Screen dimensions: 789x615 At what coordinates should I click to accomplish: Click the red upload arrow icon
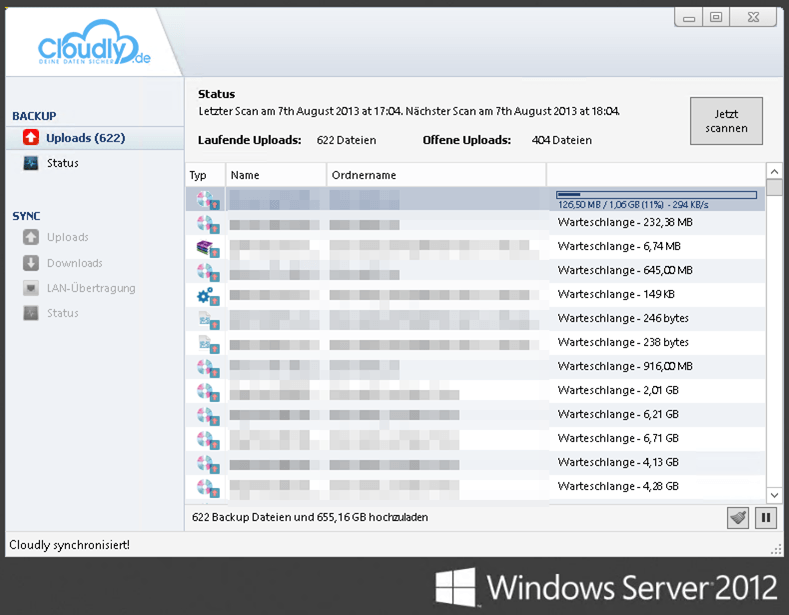30,138
